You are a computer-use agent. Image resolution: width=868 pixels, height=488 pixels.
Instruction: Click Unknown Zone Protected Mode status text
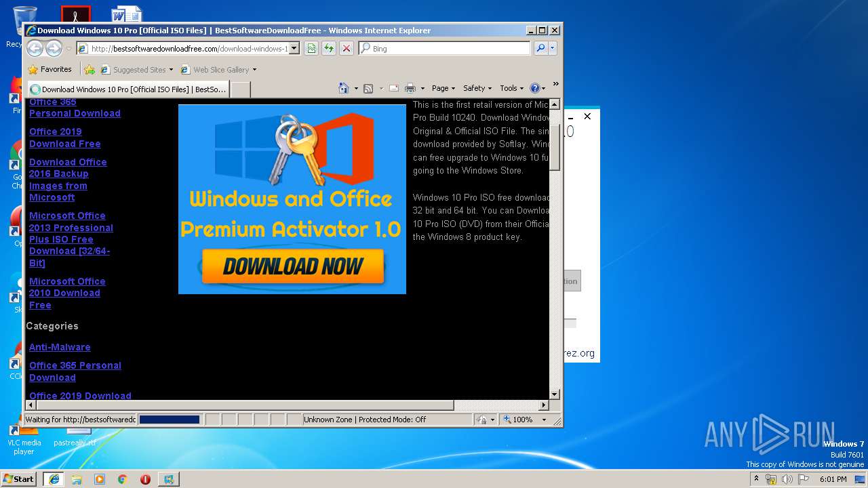point(365,420)
